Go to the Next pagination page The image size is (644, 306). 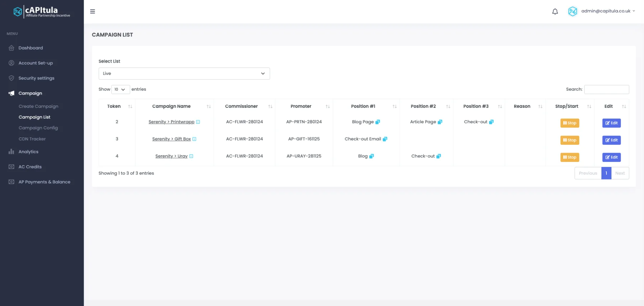(620, 173)
